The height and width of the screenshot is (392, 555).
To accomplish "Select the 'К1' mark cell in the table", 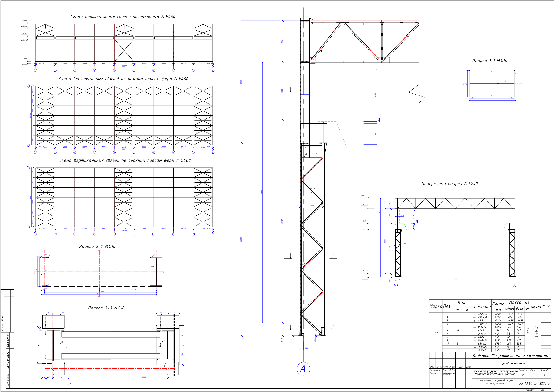I will (436, 333).
